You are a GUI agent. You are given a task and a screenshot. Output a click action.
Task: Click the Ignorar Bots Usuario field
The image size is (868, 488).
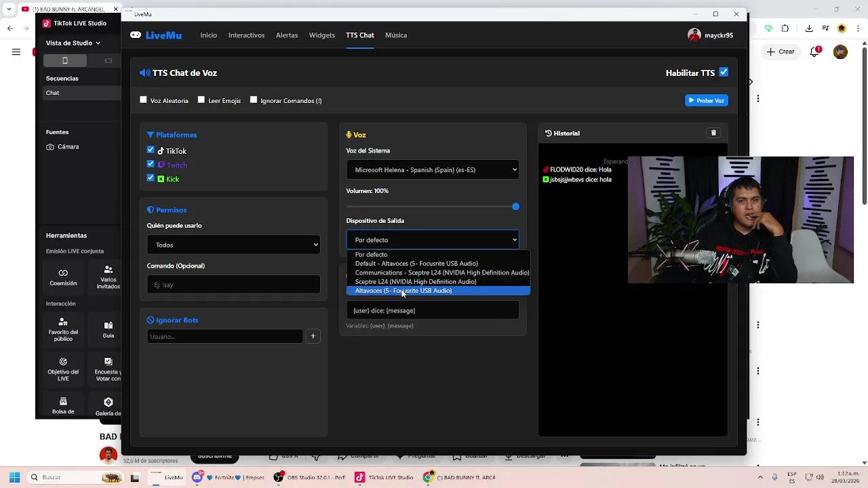(x=224, y=336)
